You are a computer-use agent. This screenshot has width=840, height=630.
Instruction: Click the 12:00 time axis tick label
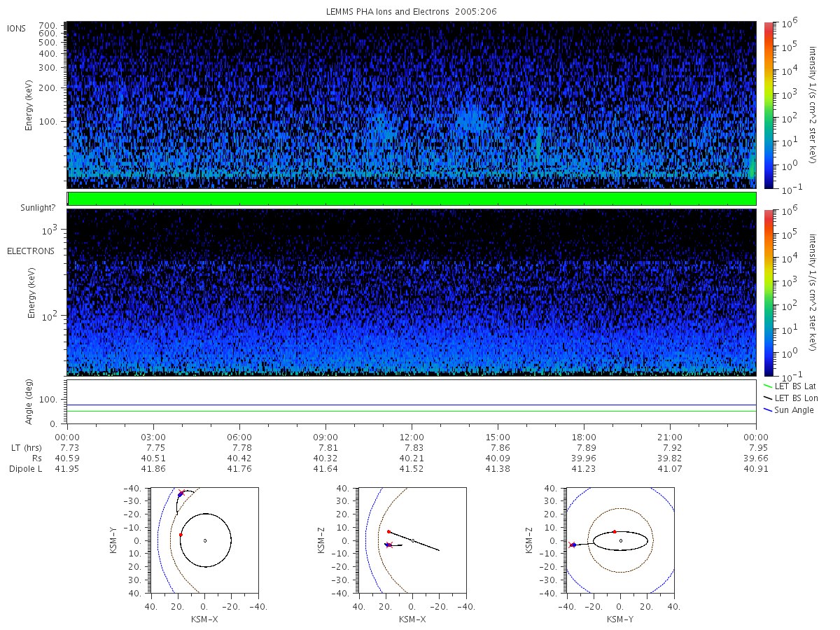pyautogui.click(x=412, y=437)
